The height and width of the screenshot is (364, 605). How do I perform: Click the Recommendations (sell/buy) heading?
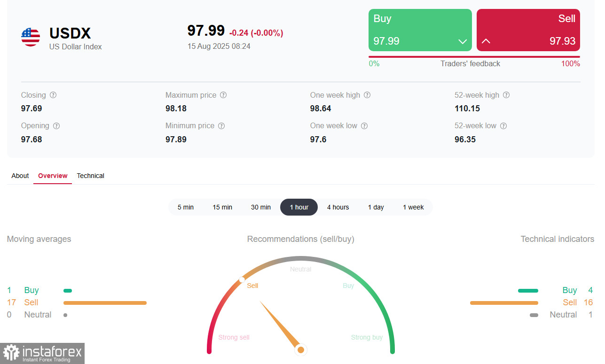click(301, 239)
